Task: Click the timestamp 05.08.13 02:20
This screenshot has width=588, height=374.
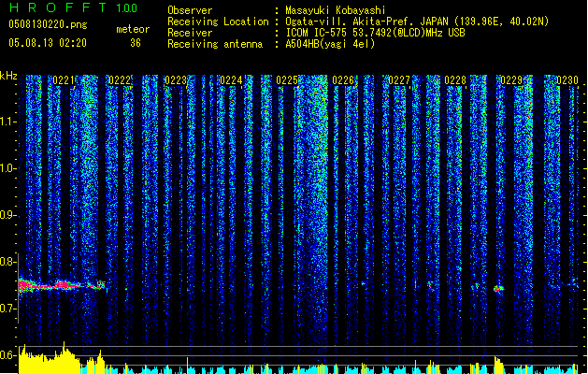Action: (48, 43)
